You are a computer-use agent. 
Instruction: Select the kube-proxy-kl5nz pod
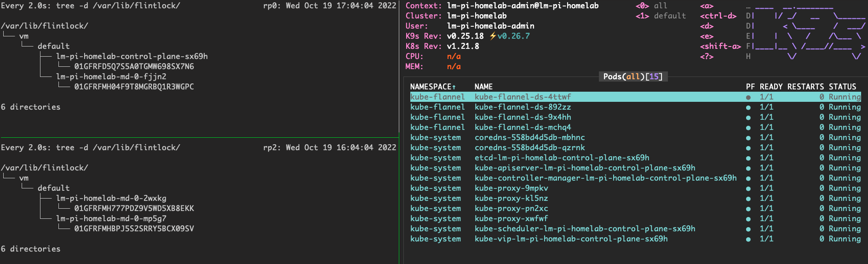[635, 198]
